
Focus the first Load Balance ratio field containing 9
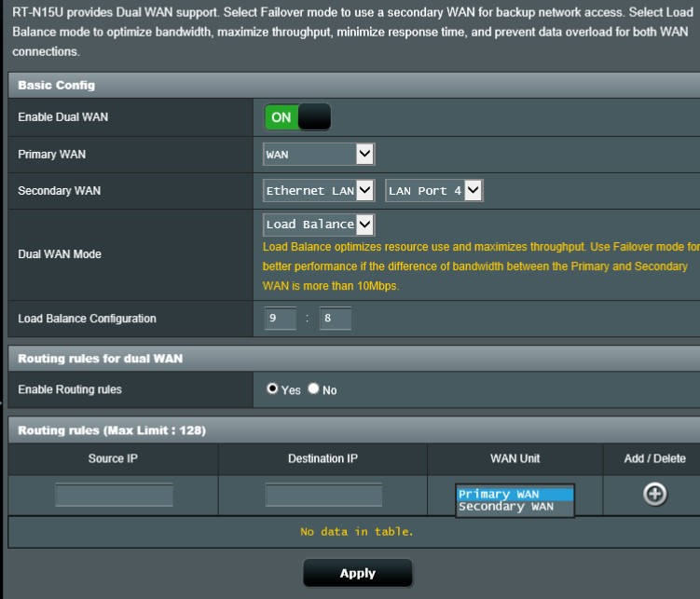(280, 319)
